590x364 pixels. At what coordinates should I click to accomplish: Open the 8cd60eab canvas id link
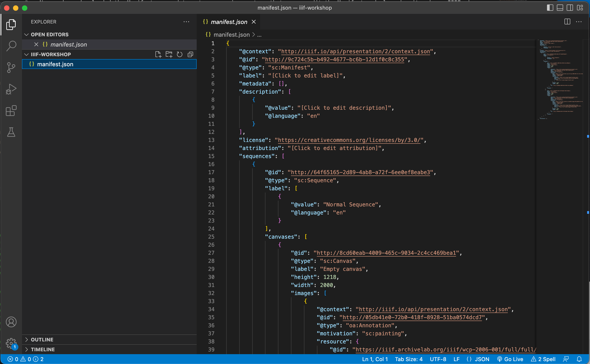tap(386, 253)
